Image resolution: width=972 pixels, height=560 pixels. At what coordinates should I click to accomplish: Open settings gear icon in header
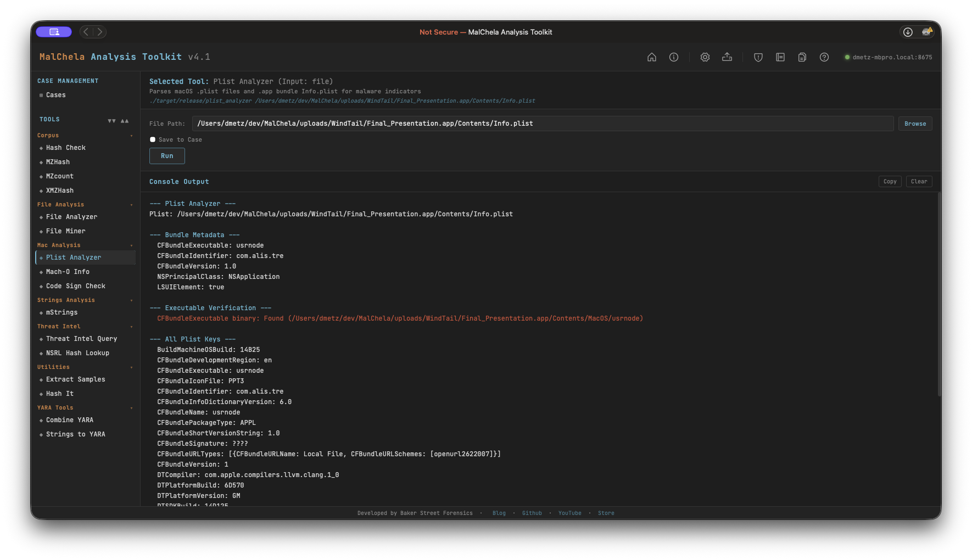(705, 57)
